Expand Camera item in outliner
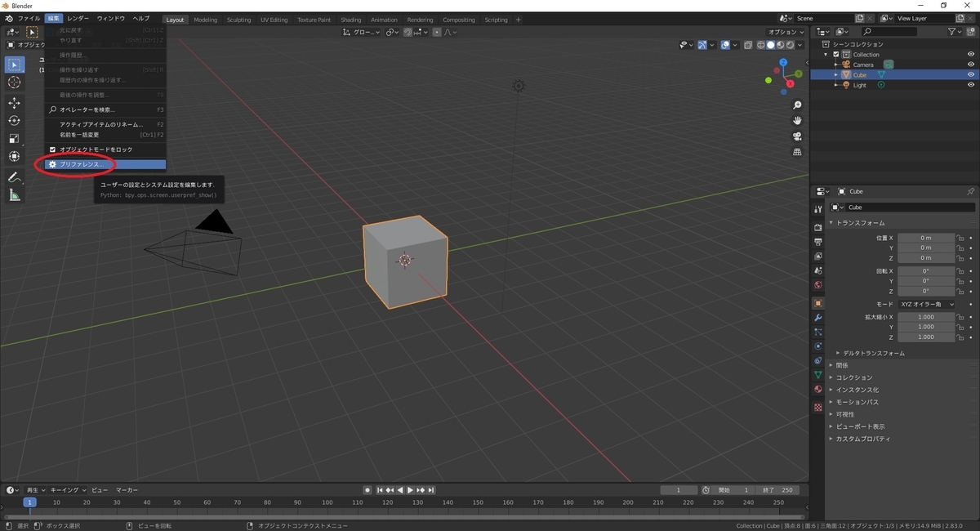Image resolution: width=980 pixels, height=531 pixels. tap(835, 65)
